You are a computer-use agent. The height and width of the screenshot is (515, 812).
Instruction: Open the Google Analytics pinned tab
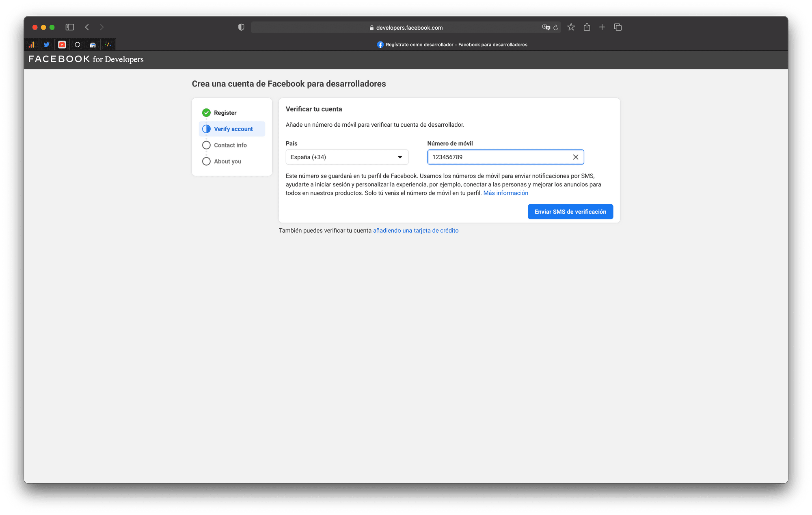[32, 45]
